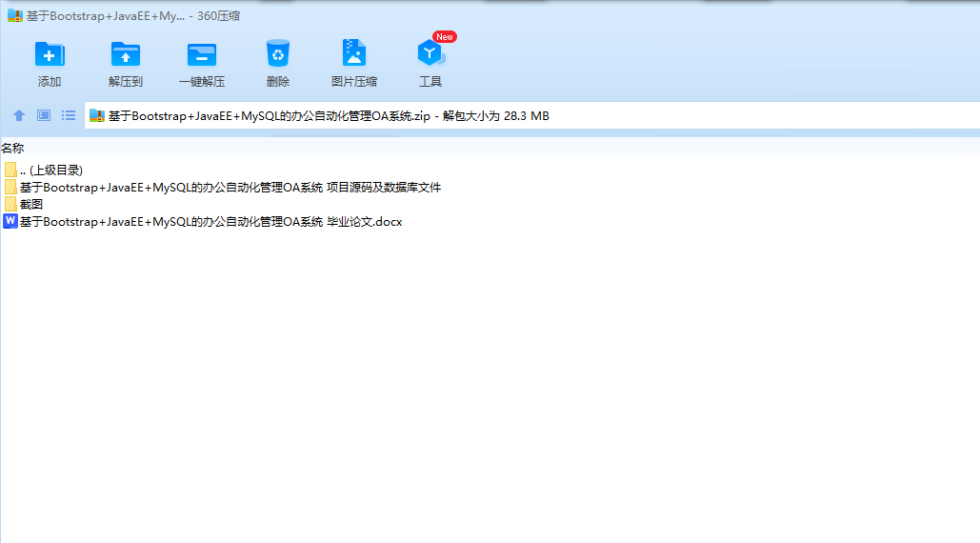Click the Word icon of 毕业论文.docx
980x543 pixels.
point(10,221)
